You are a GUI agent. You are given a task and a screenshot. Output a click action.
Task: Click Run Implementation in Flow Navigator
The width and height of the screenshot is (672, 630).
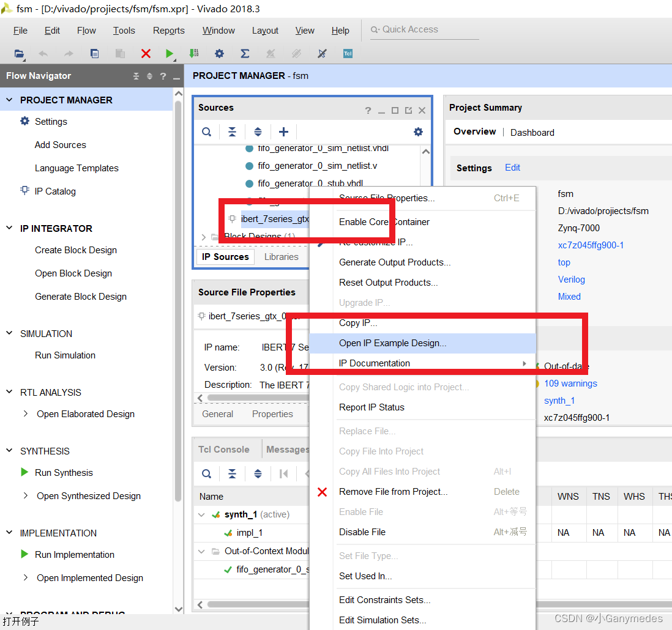(75, 555)
